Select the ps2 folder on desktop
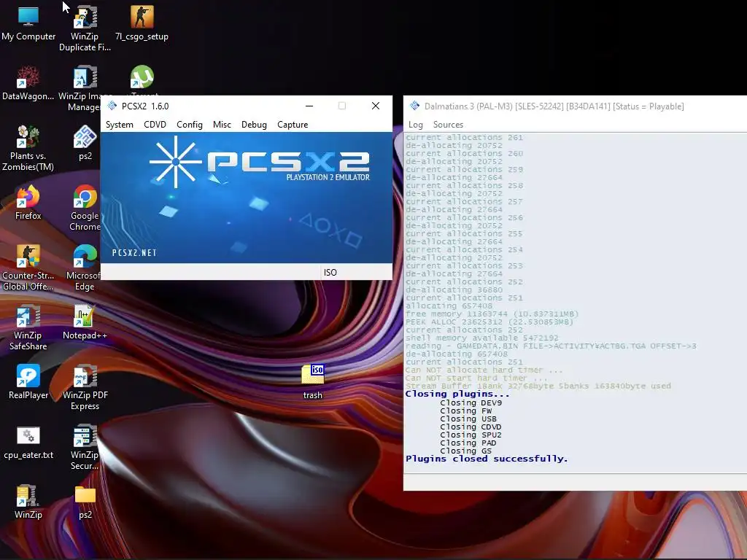This screenshot has width=747, height=560. 85,502
